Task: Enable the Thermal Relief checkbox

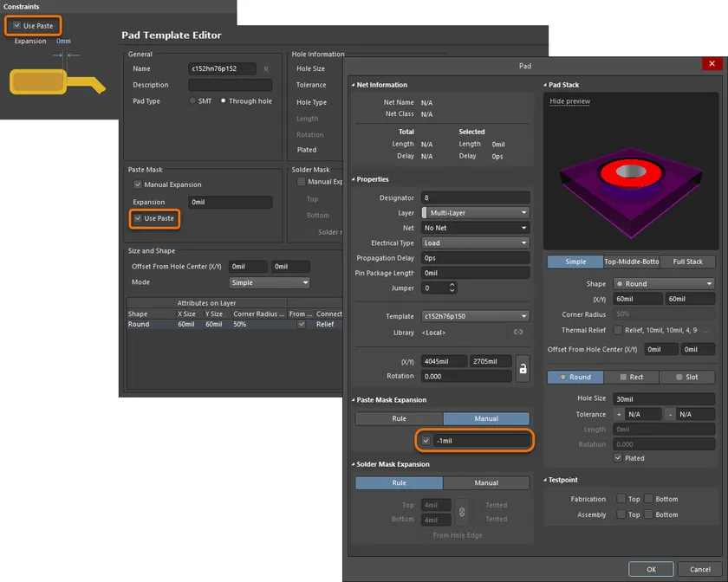Action: point(617,330)
